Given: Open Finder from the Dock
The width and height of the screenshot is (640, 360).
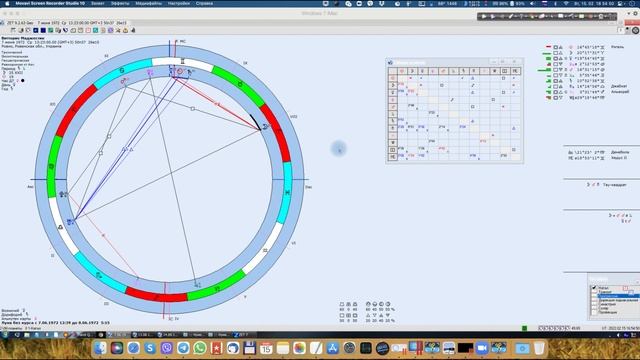Looking at the screenshot, I should point(100,348).
